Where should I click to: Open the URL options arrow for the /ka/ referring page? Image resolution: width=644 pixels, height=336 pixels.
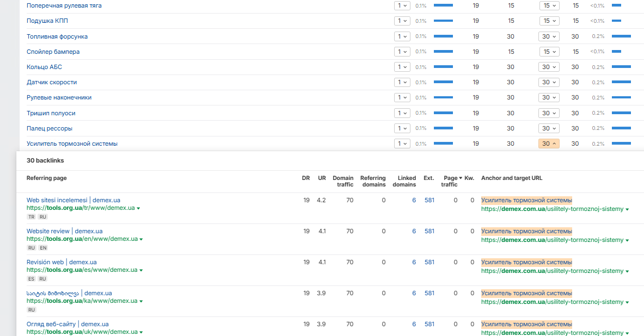(x=142, y=301)
